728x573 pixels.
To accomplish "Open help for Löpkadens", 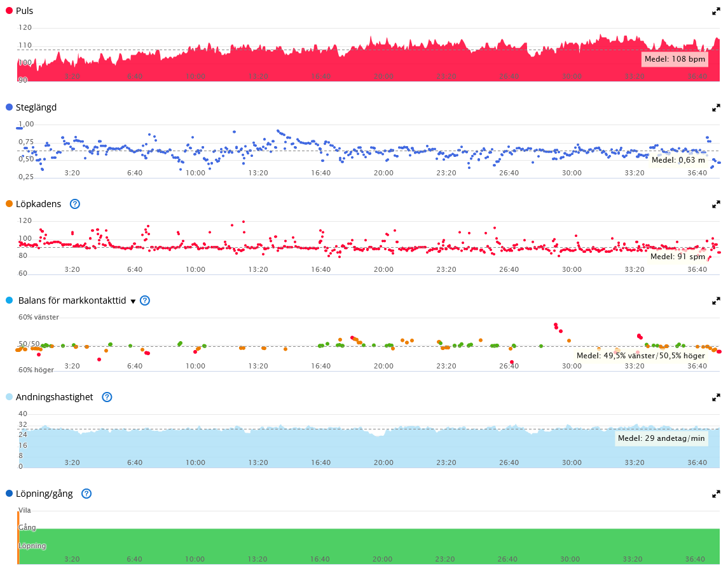I will pyautogui.click(x=75, y=204).
